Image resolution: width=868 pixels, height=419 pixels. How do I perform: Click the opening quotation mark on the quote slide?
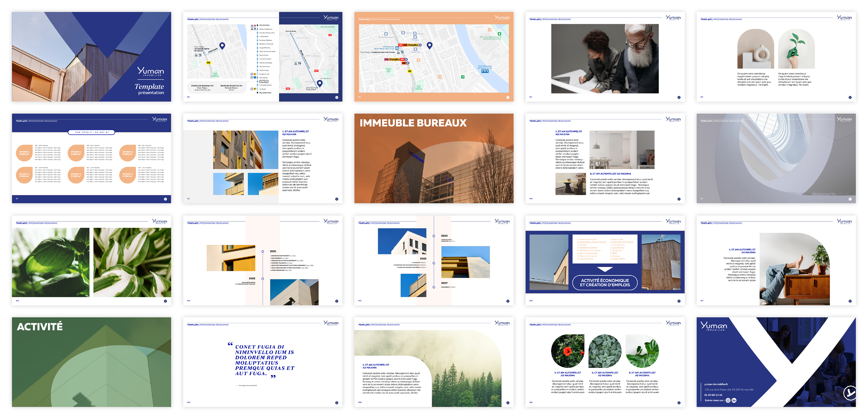[230, 344]
